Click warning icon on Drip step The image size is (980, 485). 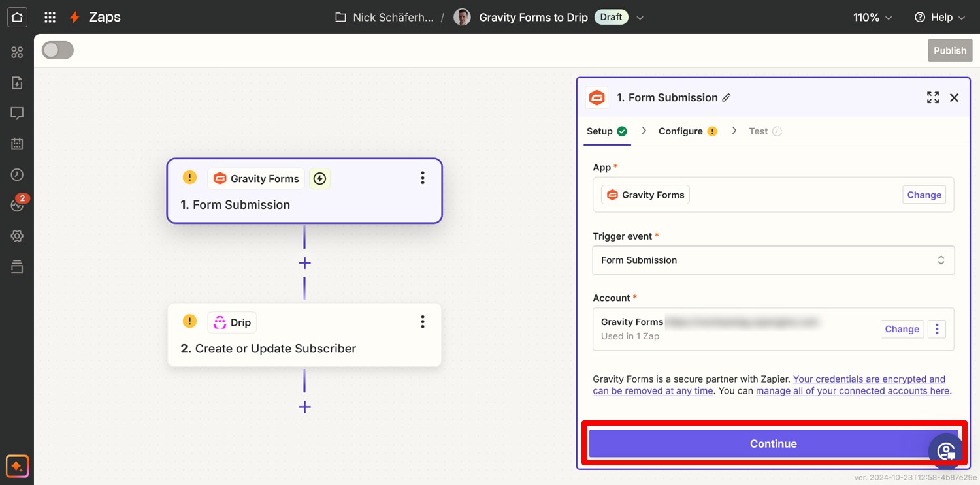click(189, 321)
